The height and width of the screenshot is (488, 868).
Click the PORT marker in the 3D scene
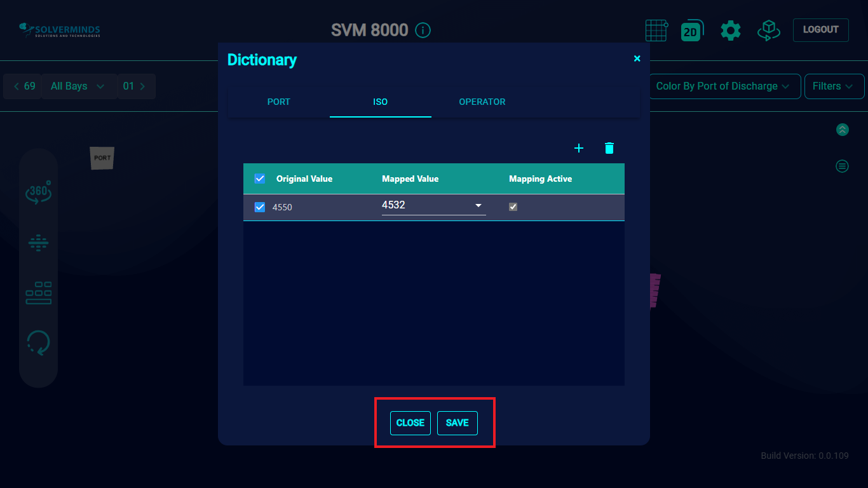pyautogui.click(x=102, y=158)
